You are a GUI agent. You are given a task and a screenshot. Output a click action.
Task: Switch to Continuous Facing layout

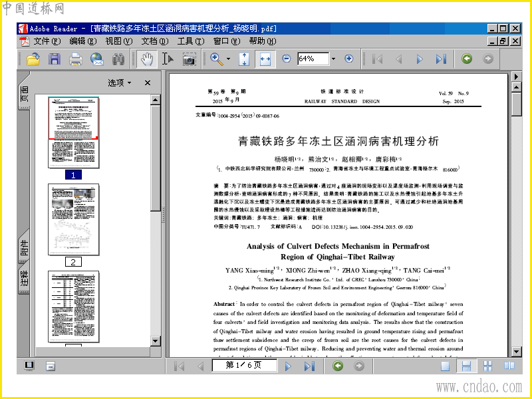click(487, 366)
